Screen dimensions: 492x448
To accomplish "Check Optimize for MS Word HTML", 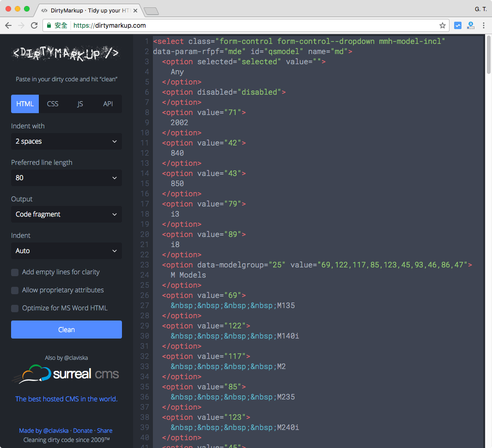I will click(15, 309).
